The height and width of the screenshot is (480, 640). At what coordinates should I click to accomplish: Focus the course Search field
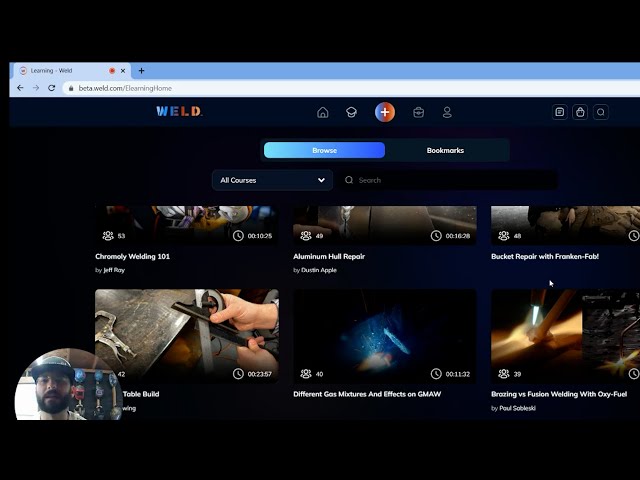(449, 180)
